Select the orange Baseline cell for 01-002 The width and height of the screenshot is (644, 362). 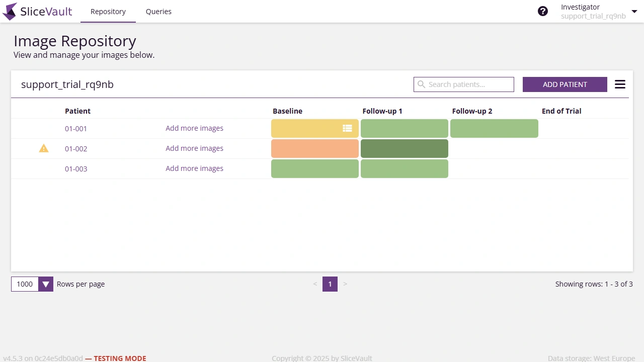click(315, 148)
